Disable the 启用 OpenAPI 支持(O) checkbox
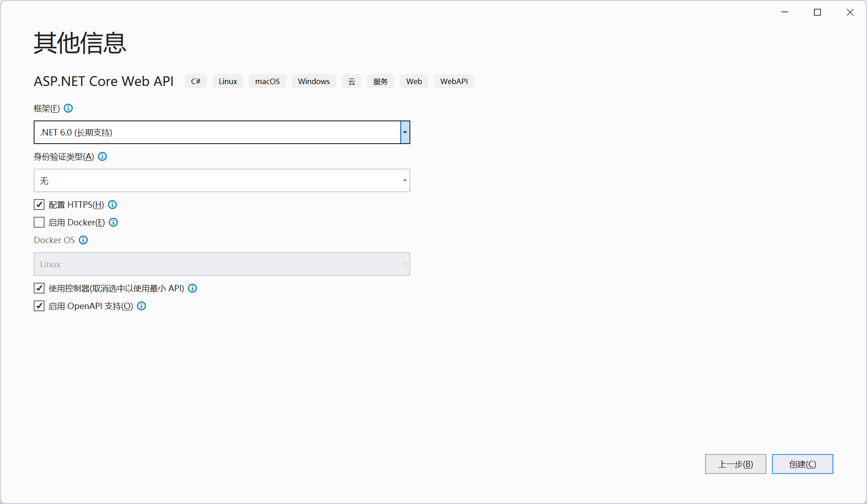The image size is (867, 504). [x=39, y=306]
